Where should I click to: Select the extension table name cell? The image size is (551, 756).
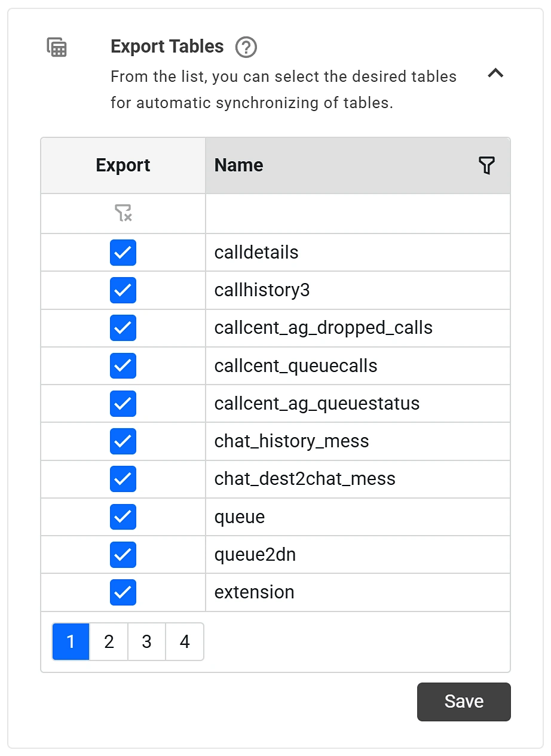358,592
